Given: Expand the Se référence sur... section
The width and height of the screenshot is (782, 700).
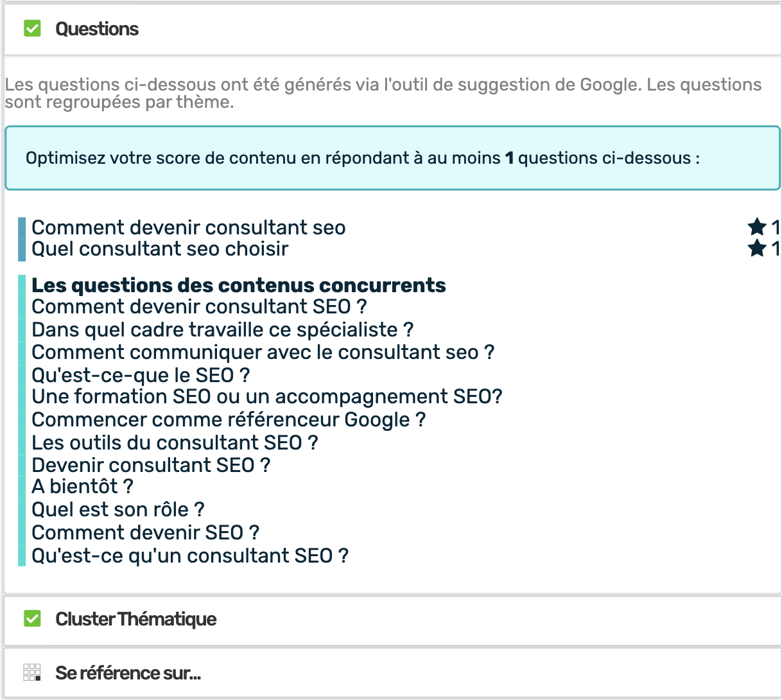Looking at the screenshot, I should pos(392,672).
